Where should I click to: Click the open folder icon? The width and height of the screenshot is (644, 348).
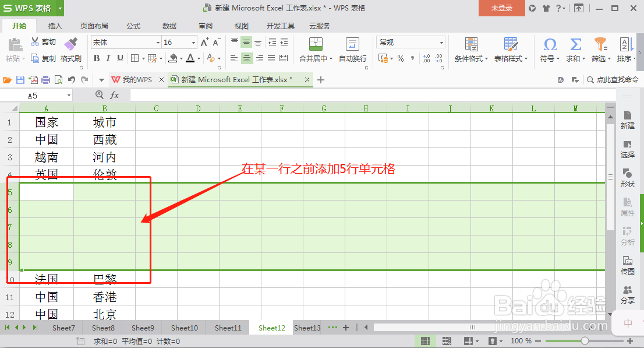pos(8,80)
